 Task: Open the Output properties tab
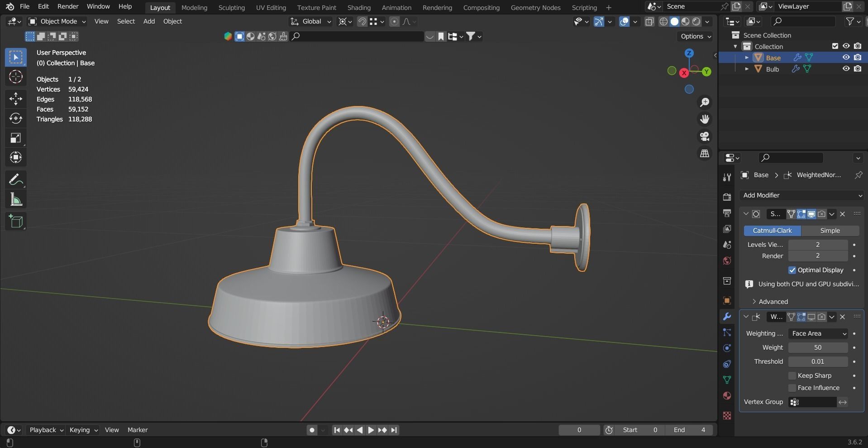pos(727,213)
